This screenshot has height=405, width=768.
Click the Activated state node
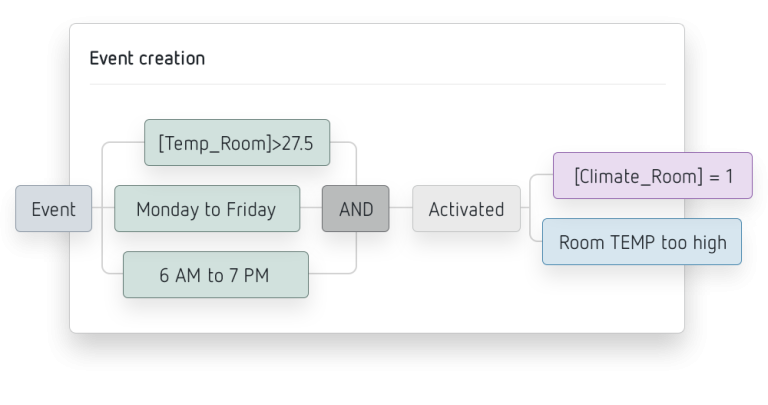coord(466,209)
